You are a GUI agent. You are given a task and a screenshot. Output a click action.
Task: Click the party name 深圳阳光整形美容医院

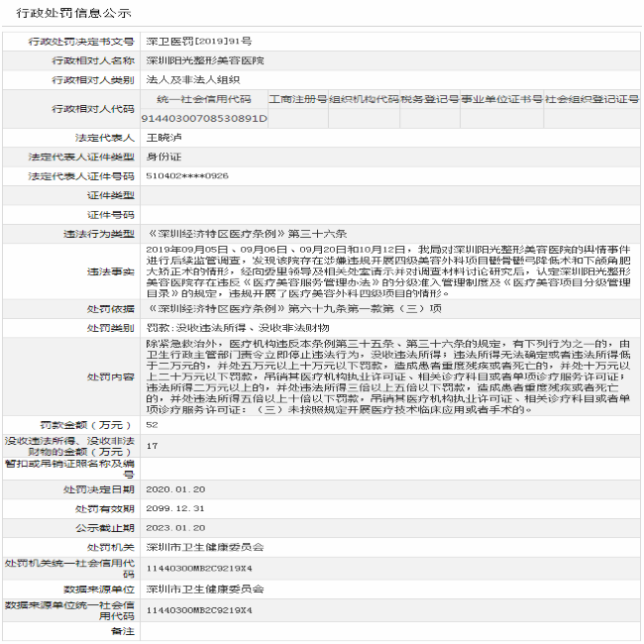point(199,60)
